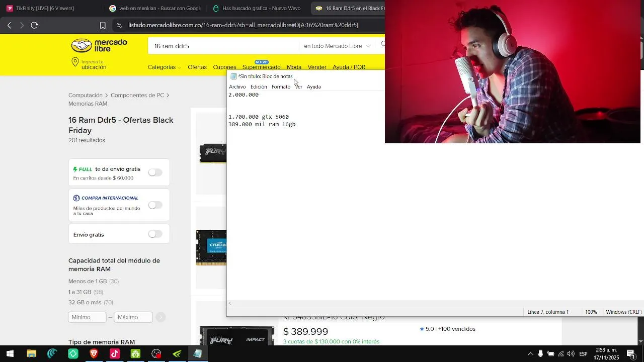Click the $ 389.999 price
The height and width of the screenshot is (362, 644).
305,331
